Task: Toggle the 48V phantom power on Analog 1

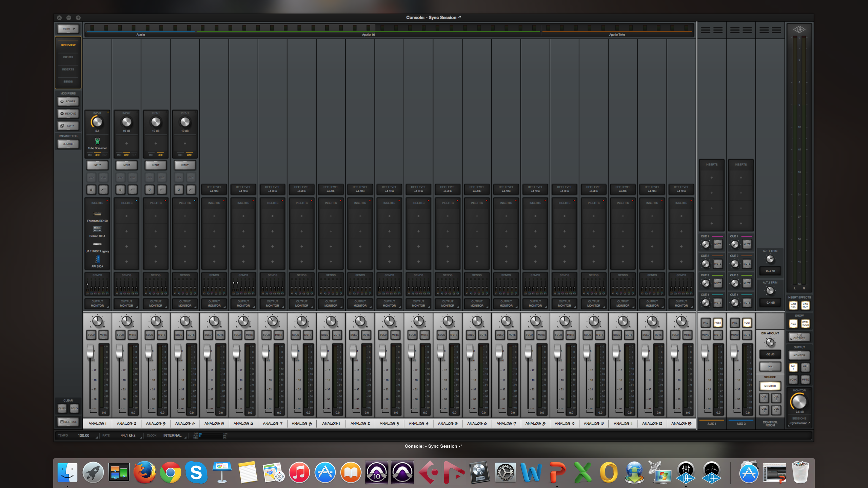Action: [x=91, y=177]
